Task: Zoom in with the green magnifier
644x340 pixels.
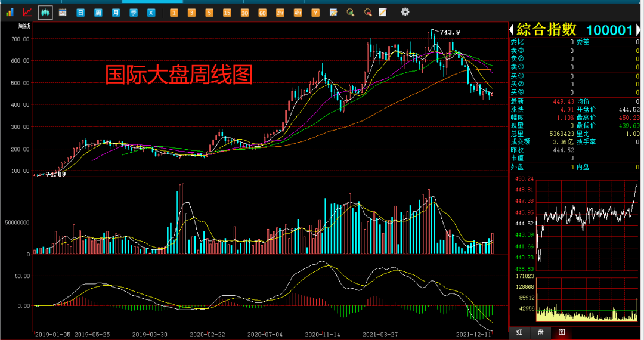Action: [x=351, y=13]
